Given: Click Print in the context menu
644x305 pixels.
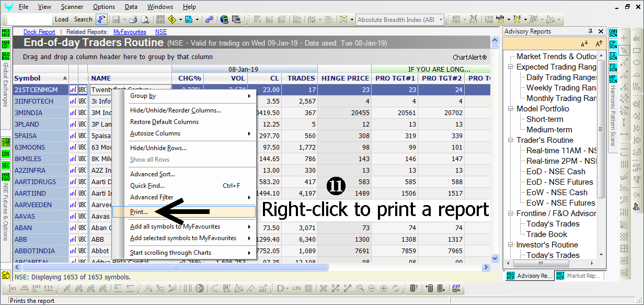Looking at the screenshot, I should click(x=184, y=212).
